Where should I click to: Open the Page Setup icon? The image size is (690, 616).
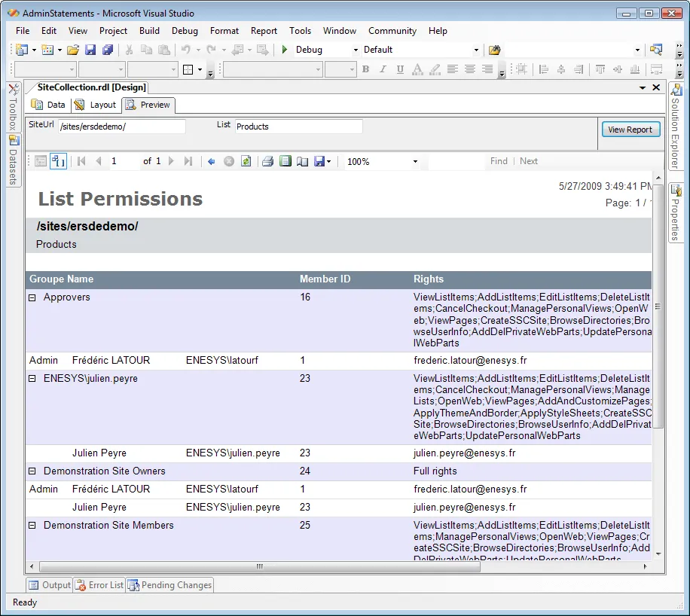[x=301, y=160]
